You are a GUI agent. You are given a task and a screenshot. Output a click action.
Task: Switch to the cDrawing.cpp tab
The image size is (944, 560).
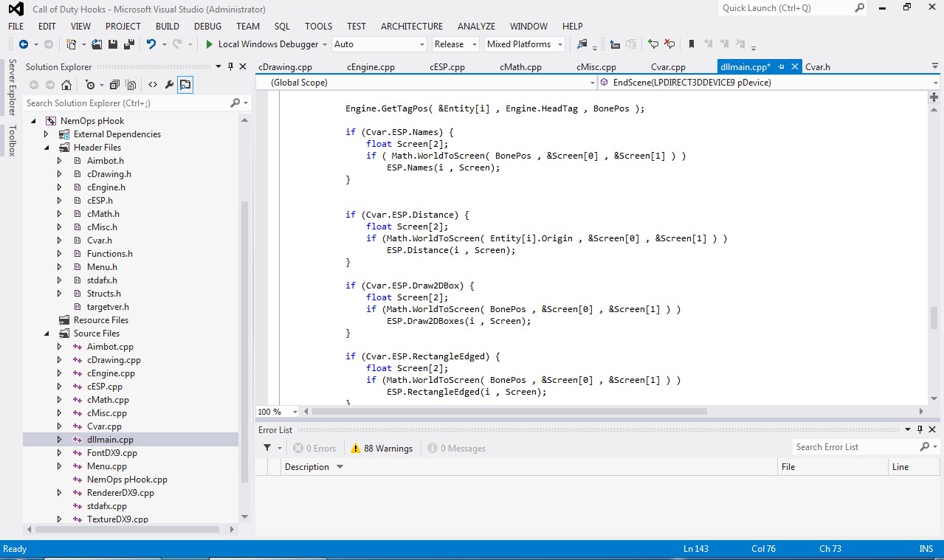pos(285,67)
